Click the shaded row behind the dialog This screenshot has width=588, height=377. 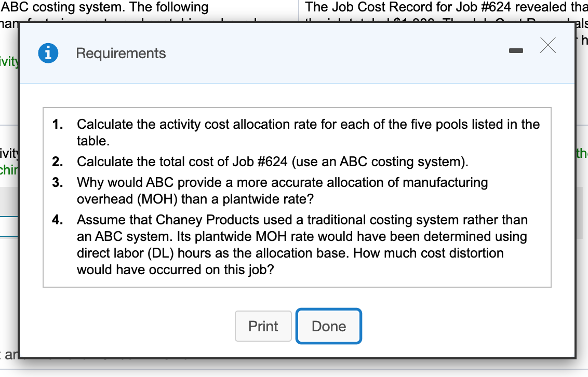tap(9, 201)
